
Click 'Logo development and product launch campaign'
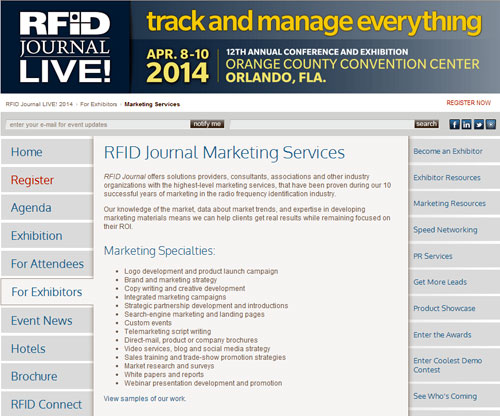click(201, 271)
